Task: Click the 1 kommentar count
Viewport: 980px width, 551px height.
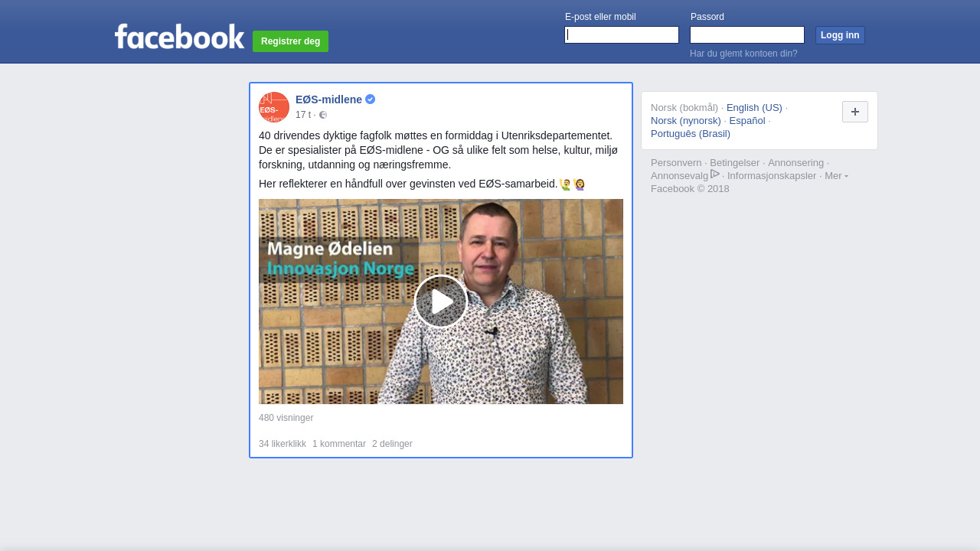Action: (x=339, y=444)
